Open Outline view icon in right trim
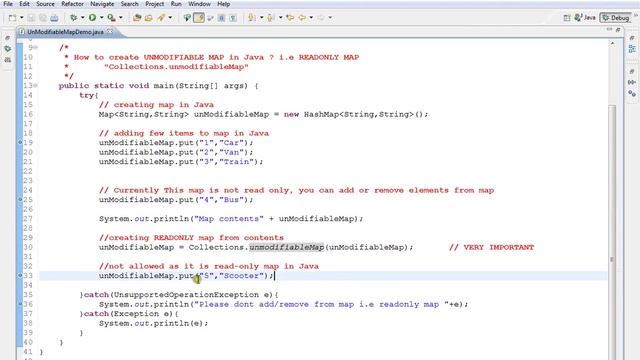Image resolution: width=640 pixels, height=360 pixels. (x=632, y=49)
